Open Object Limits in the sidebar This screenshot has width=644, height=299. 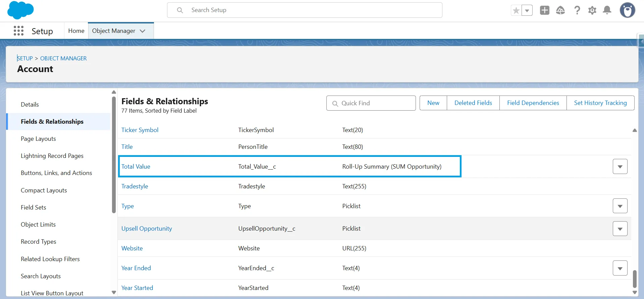tap(38, 225)
